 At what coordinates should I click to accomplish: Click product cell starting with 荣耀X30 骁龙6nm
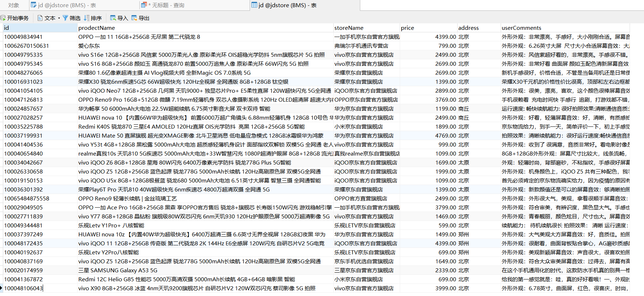click(205, 82)
